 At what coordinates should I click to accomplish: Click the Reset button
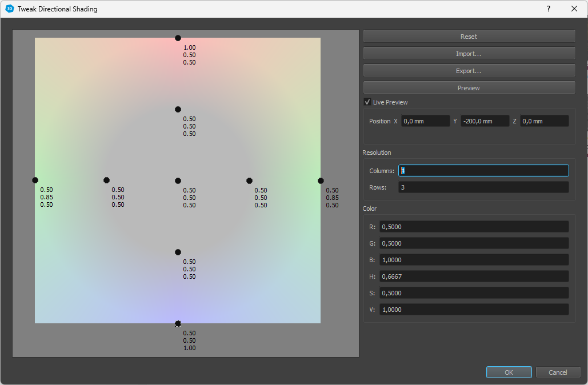[469, 37]
